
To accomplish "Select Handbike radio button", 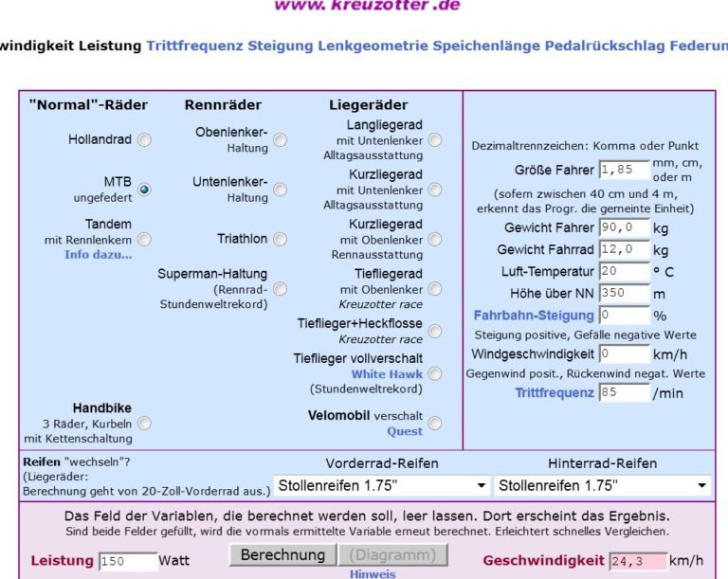I will (x=144, y=423).
